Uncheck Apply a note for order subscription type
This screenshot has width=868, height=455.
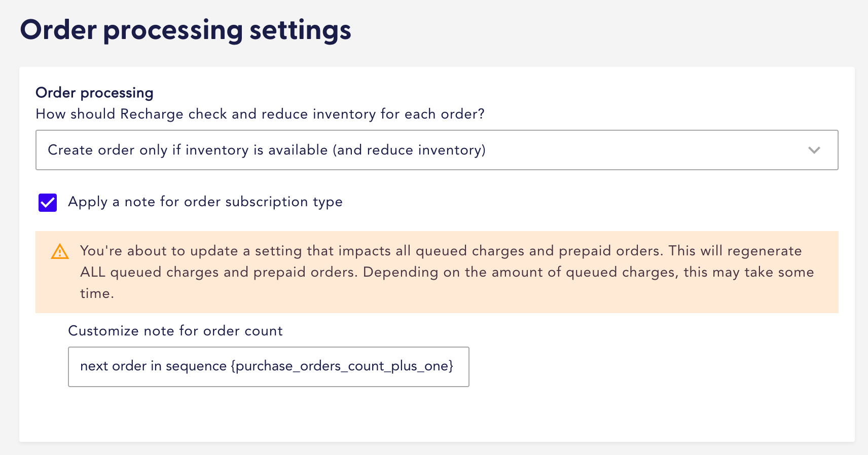pos(47,202)
